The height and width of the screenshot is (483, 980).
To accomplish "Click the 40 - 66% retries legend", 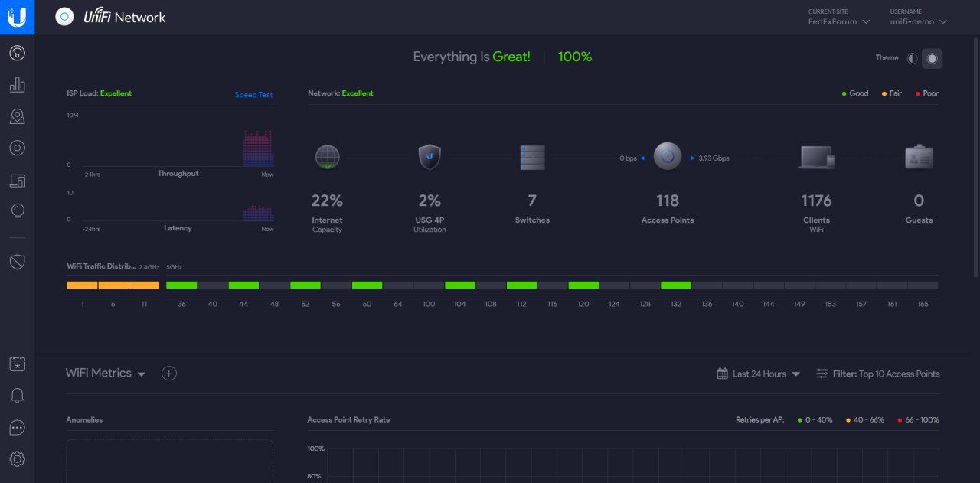I will tap(865, 420).
